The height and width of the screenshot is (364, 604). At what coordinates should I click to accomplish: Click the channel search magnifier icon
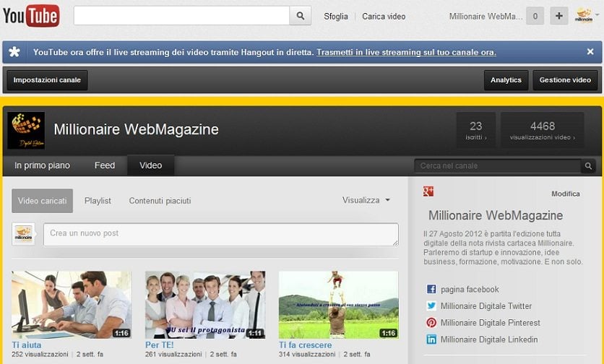pyautogui.click(x=589, y=166)
